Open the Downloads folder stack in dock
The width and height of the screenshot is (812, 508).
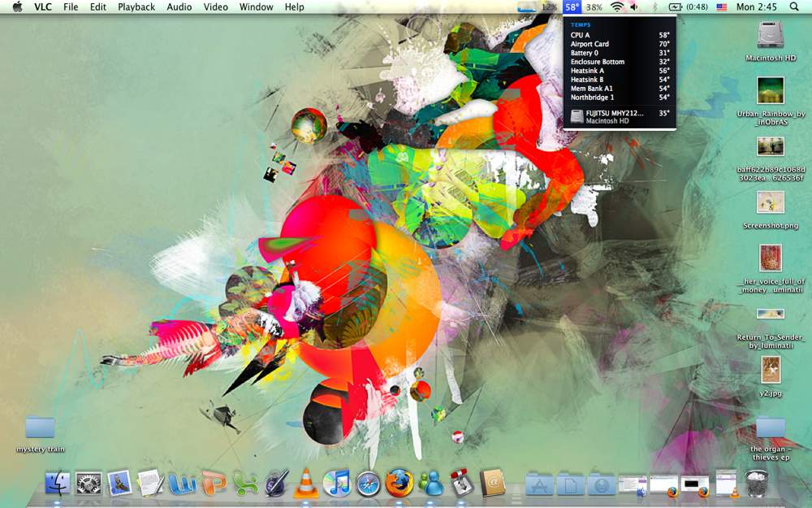[x=601, y=484]
